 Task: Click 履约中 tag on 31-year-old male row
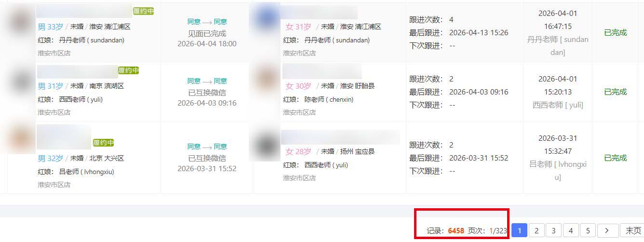click(129, 70)
